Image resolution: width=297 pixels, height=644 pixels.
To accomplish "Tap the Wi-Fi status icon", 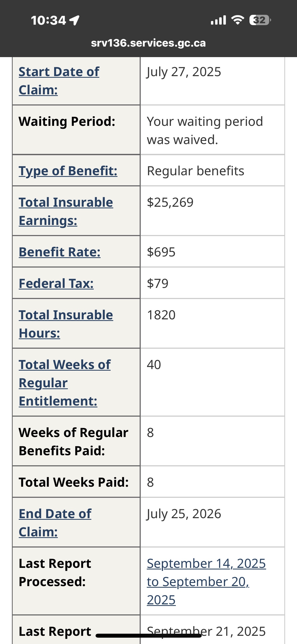I will (x=238, y=20).
